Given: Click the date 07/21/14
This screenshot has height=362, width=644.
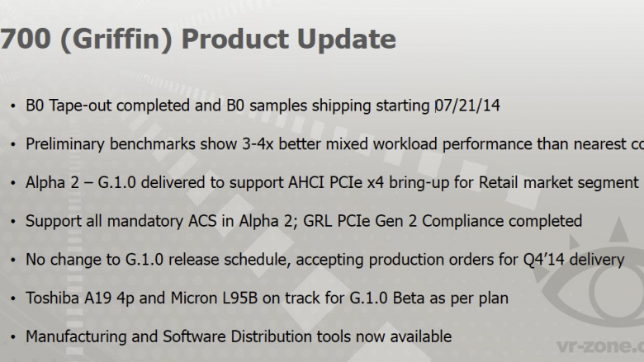Looking at the screenshot, I should point(467,106).
